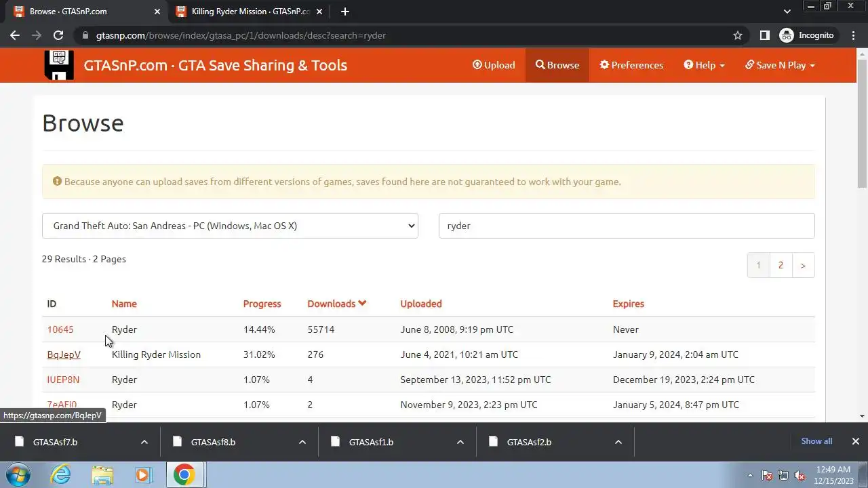This screenshot has height=488, width=868.
Task: Sort table by Uploaded column
Action: [420, 304]
